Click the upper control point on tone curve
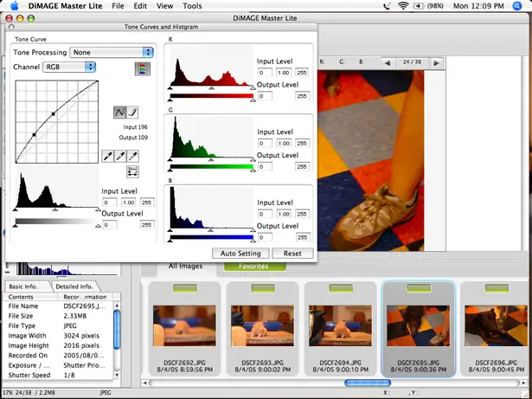This screenshot has width=532, height=399. pos(54,114)
